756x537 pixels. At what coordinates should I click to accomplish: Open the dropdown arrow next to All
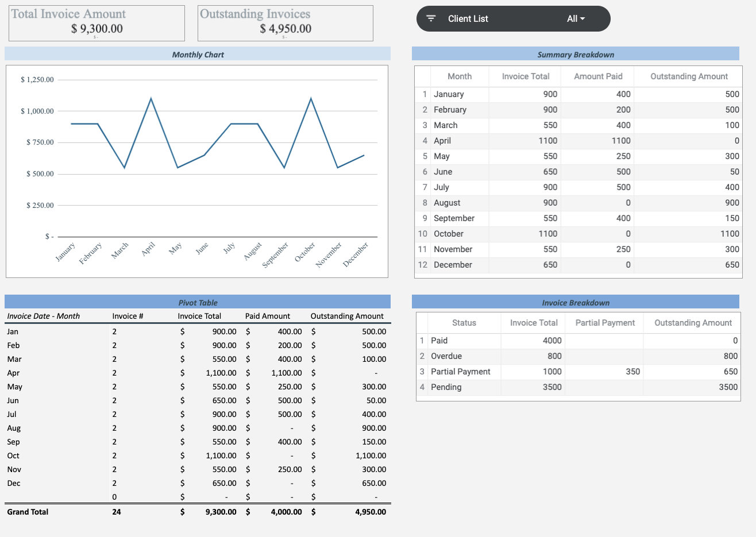click(582, 18)
